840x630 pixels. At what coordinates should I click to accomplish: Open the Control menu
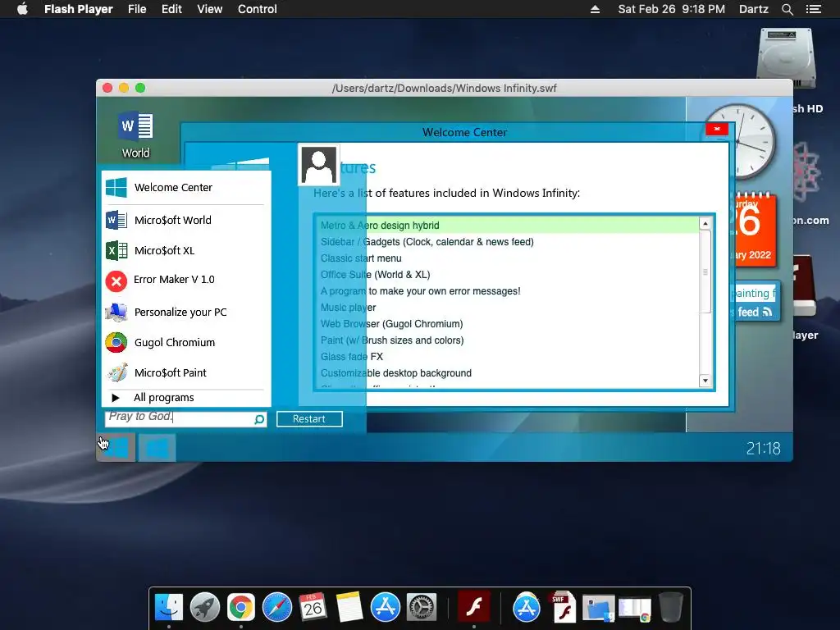point(257,9)
